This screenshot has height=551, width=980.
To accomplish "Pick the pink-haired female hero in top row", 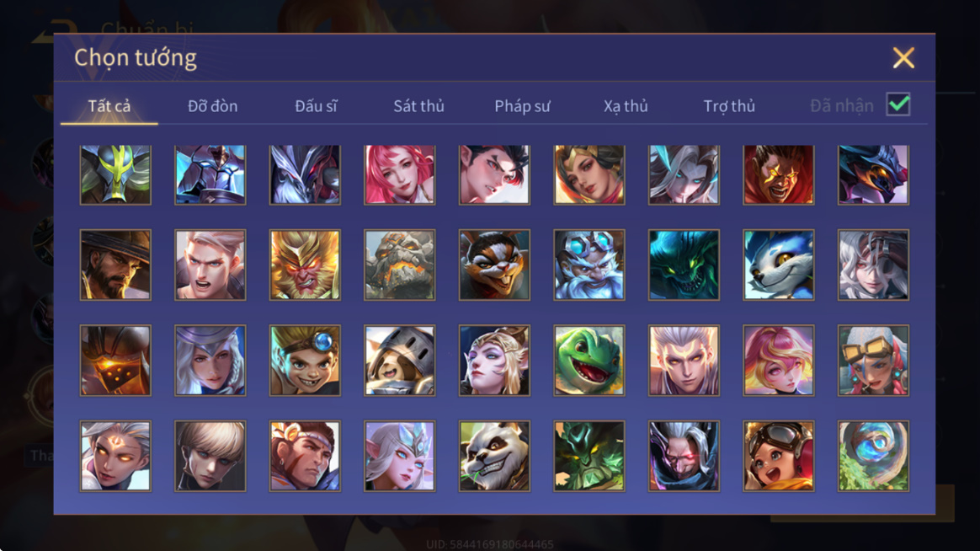I will tap(399, 175).
